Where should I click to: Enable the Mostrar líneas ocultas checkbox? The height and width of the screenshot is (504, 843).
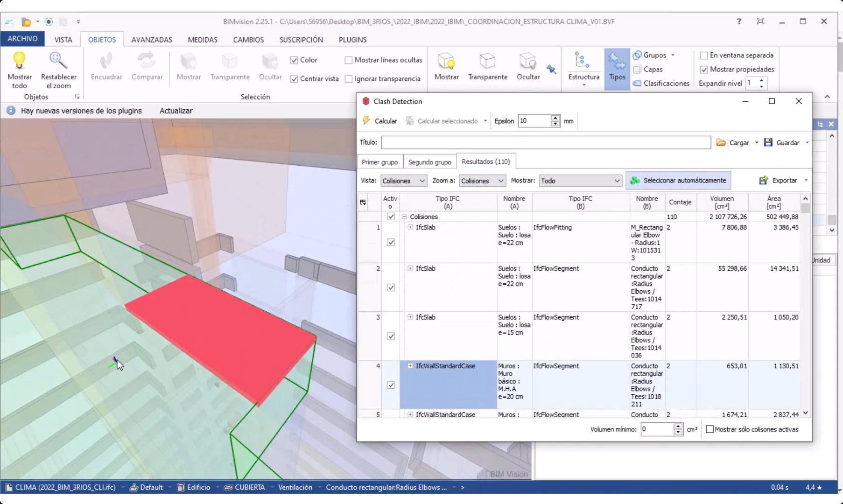click(349, 60)
